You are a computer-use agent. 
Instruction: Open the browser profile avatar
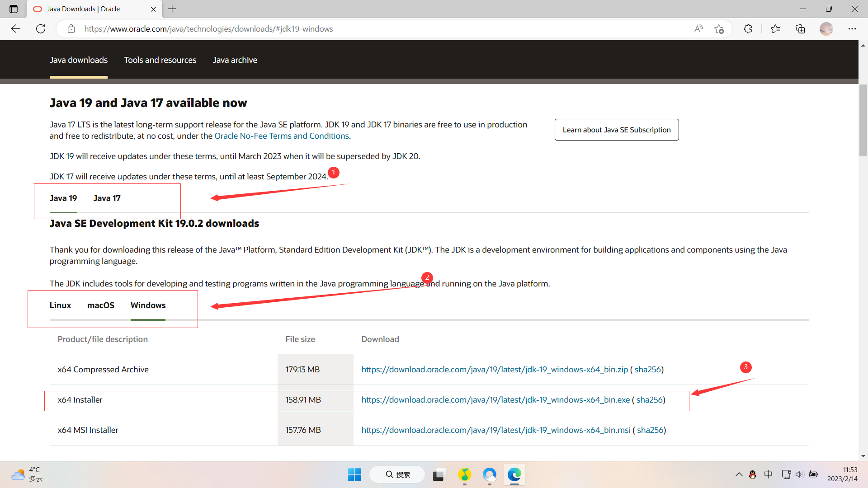[826, 29]
